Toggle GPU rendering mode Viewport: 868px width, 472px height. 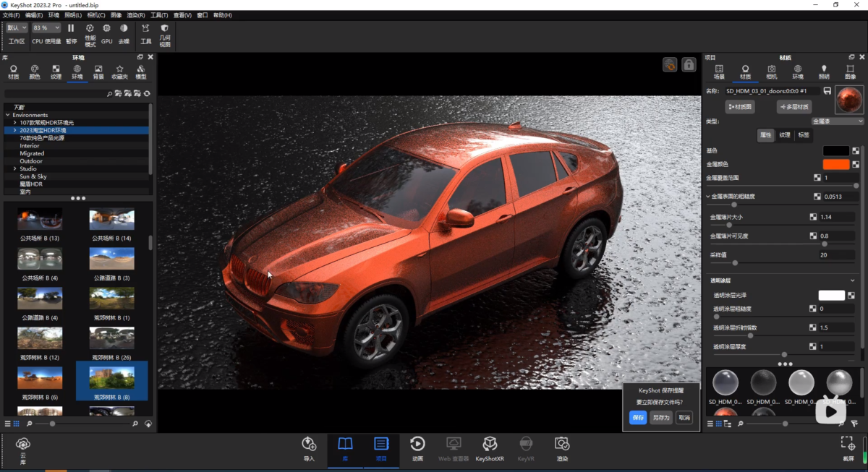107,33
